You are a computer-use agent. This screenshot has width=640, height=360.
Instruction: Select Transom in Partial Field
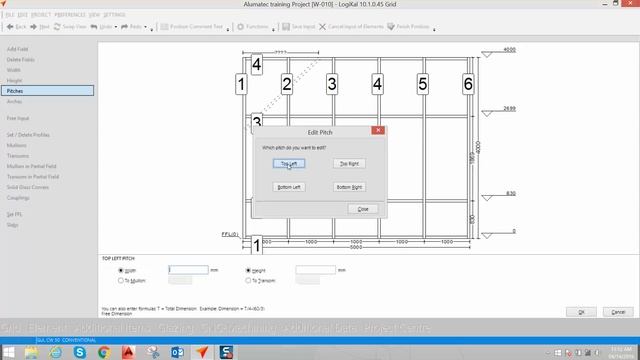[33, 177]
